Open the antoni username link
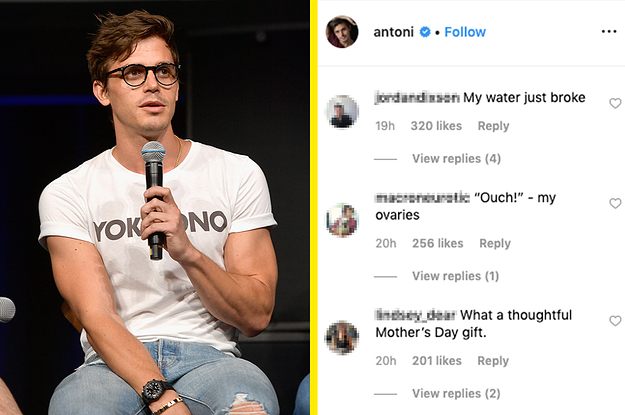 tap(393, 32)
